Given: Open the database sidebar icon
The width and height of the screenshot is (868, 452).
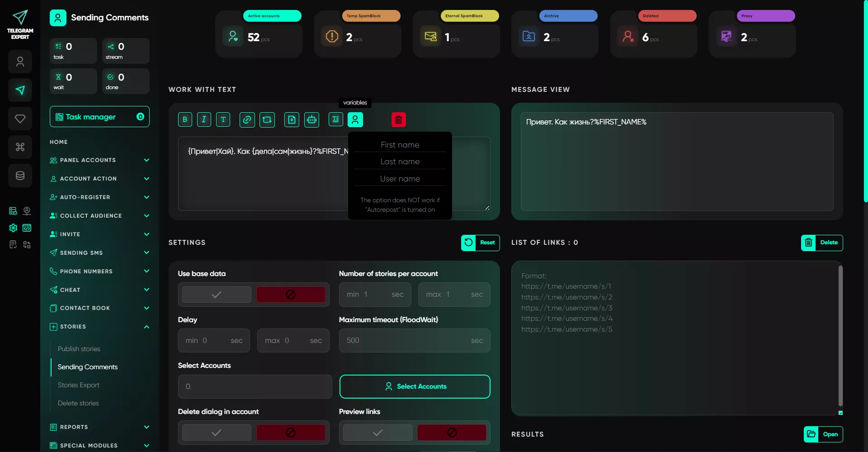Looking at the screenshot, I should point(20,176).
